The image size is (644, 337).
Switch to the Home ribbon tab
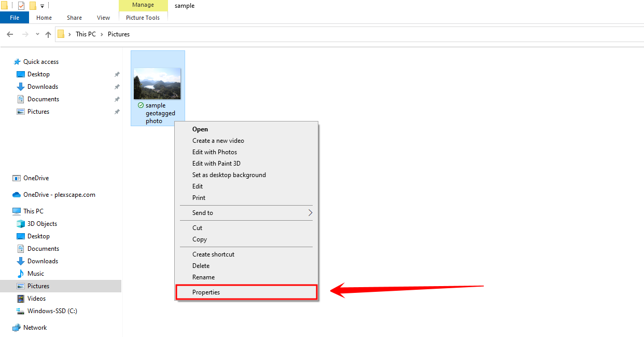pos(44,18)
